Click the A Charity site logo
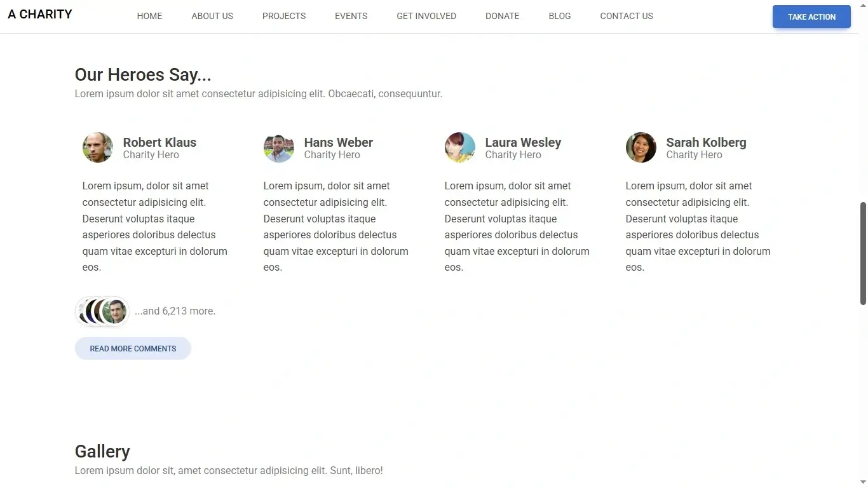The image size is (868, 488). tap(40, 14)
